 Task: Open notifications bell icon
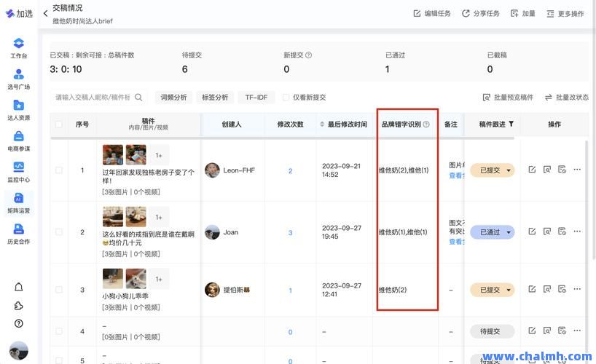click(x=19, y=287)
